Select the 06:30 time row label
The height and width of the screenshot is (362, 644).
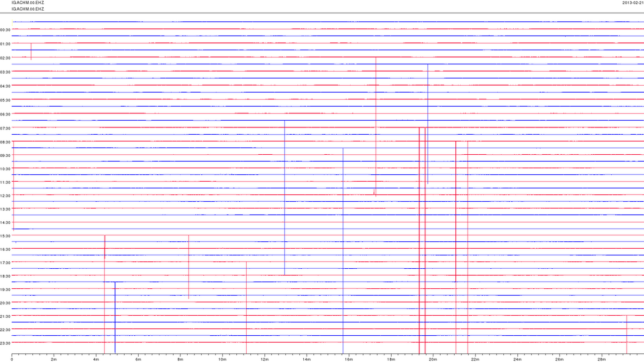pos(5,115)
